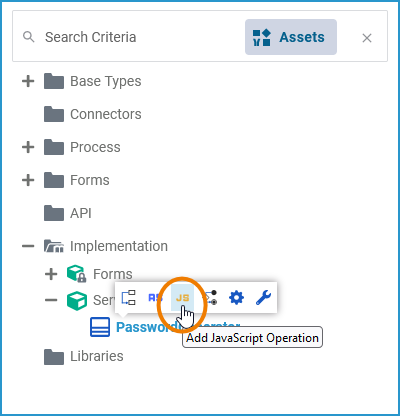Click the blue wrench icon in popup toolbar
The height and width of the screenshot is (416, 400).
(263, 298)
